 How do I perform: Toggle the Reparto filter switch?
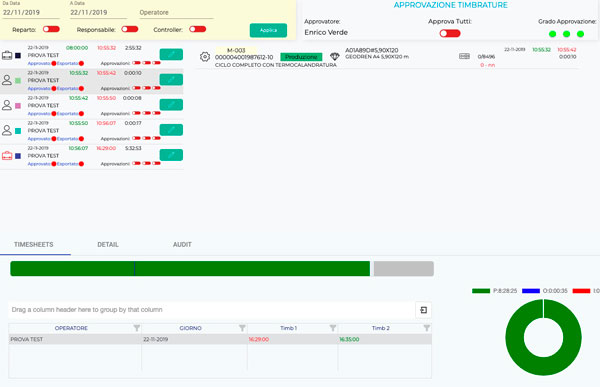pyautogui.click(x=51, y=29)
